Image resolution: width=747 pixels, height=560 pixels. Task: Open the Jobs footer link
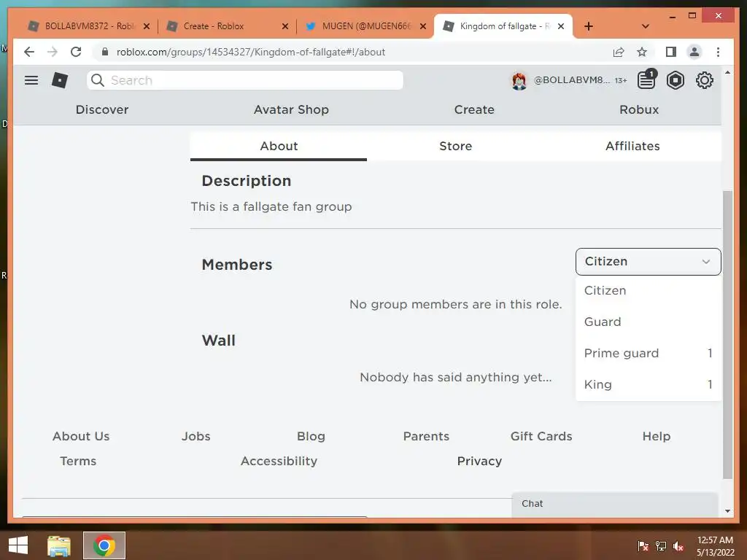[x=196, y=436]
